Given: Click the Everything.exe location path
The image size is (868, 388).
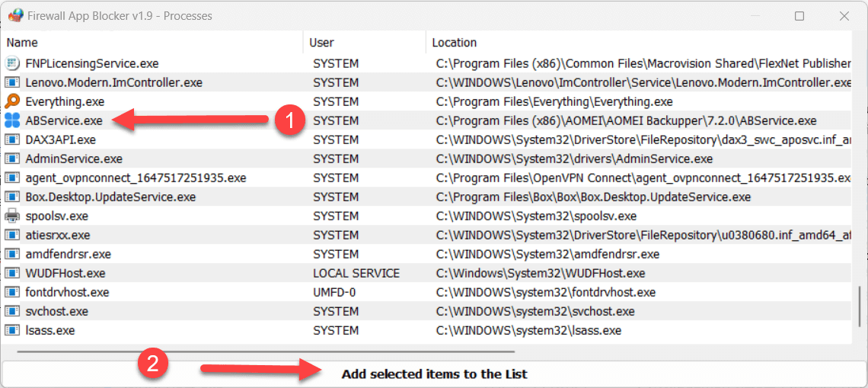Looking at the screenshot, I should (x=554, y=101).
